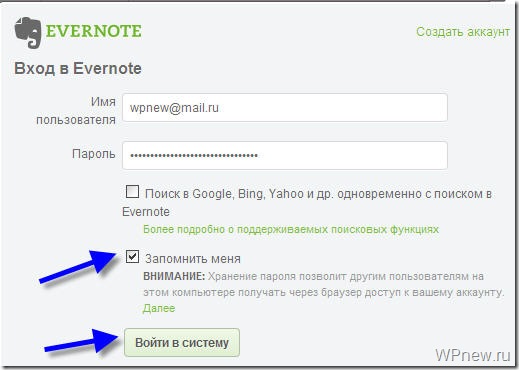Focus the Имя пользователя email field
The height and width of the screenshot is (370, 519).
point(285,108)
